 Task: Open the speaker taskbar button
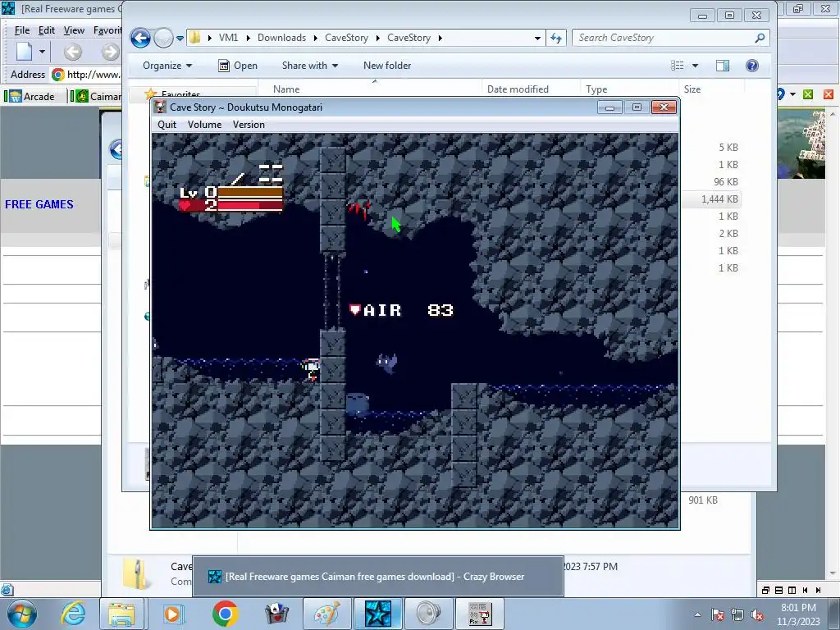428,614
